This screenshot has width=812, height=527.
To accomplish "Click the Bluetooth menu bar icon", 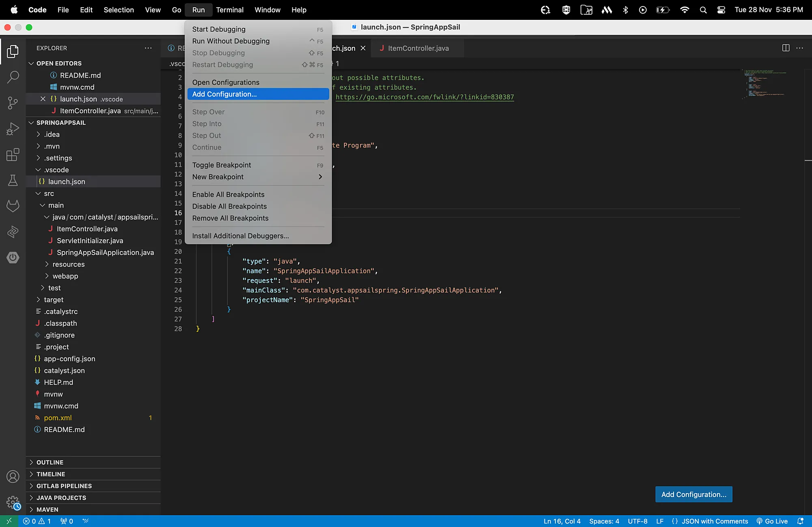I will pos(625,10).
